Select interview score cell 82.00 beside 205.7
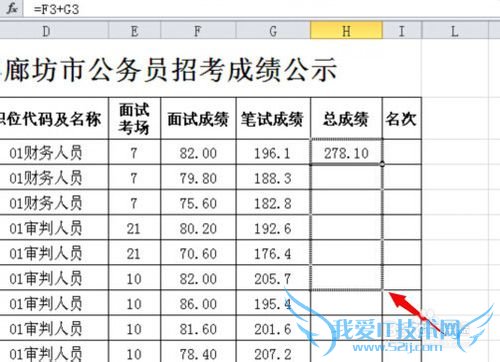 (x=198, y=278)
